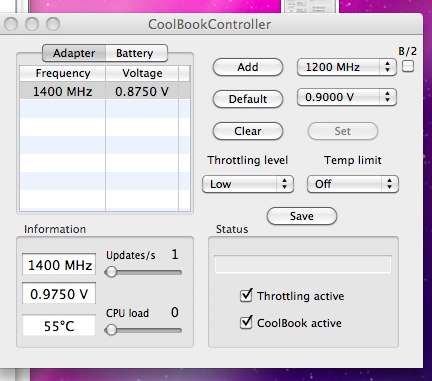Click the 0.8750 V voltage cell
Screen dimensions: 432x381
142,91
